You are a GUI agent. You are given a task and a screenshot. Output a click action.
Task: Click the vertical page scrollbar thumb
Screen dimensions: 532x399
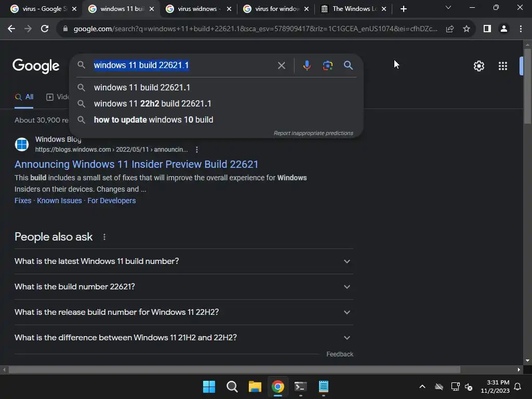point(527,87)
